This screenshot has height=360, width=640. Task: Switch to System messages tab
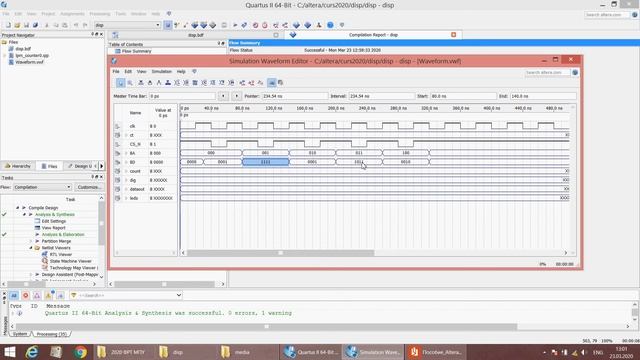coord(20,334)
